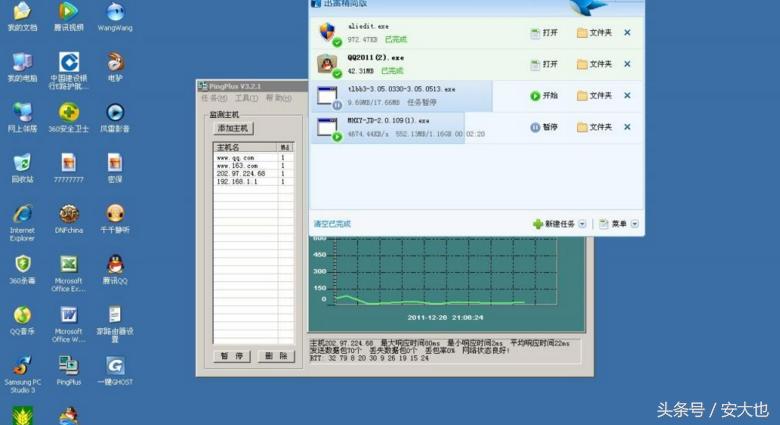Launch 360杀毒 desktop shortcut

click(22, 269)
